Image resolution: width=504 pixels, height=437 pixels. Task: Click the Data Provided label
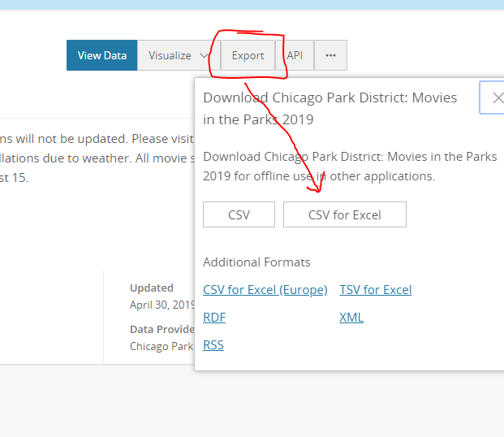point(162,330)
